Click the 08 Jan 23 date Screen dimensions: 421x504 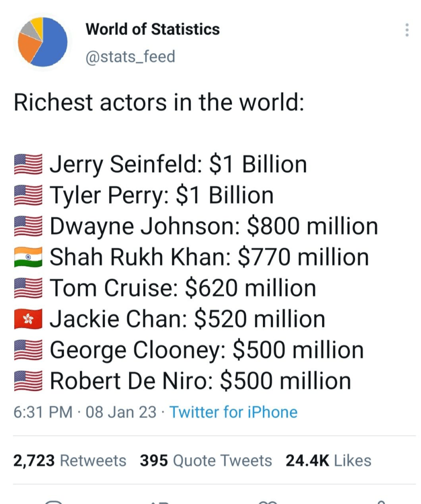[x=121, y=412]
